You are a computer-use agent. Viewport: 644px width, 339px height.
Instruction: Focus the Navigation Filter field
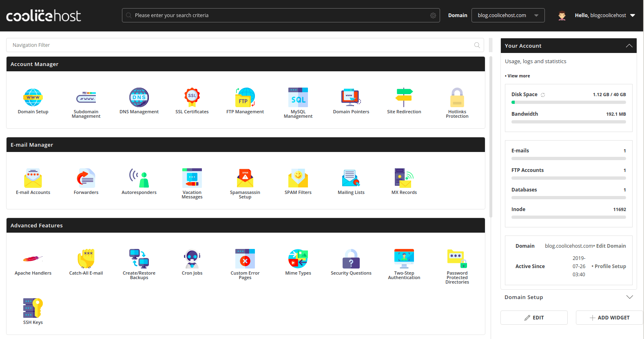tap(245, 45)
